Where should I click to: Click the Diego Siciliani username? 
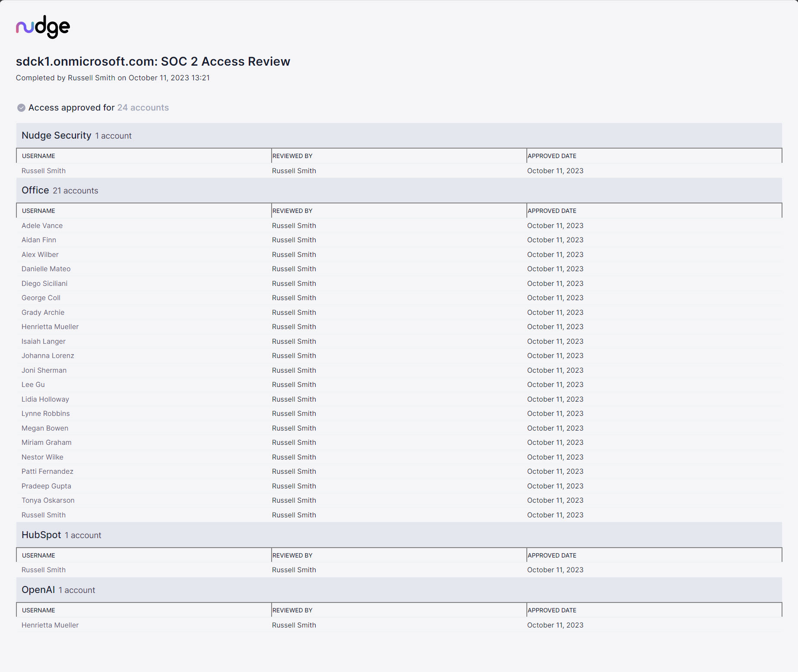tap(44, 283)
